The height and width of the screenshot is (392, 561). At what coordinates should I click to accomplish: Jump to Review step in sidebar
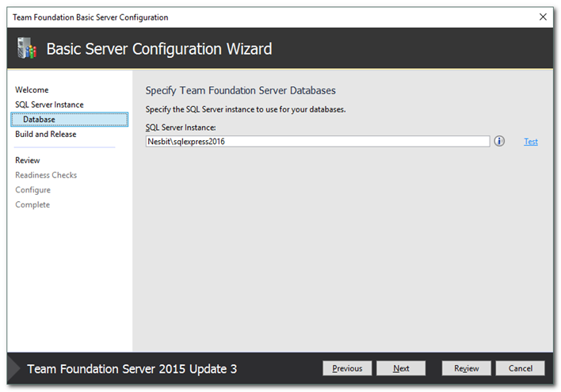click(x=28, y=160)
